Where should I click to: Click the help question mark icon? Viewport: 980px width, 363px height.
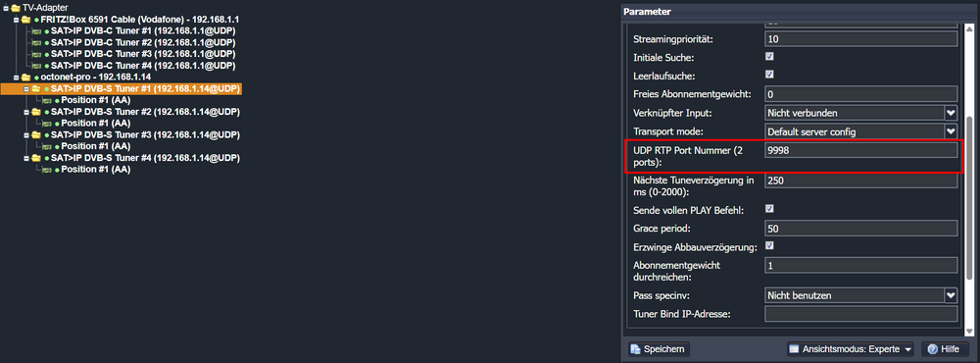click(x=933, y=349)
